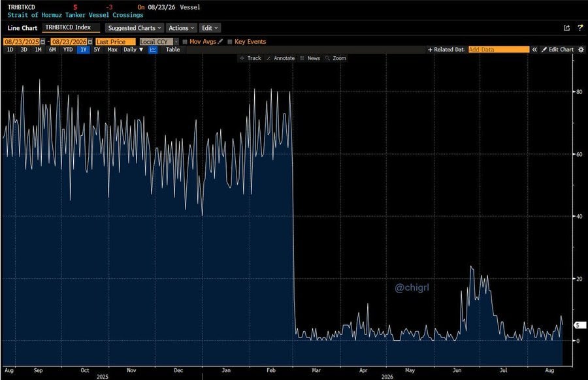
Task: Click the 40 y-axis label
Action: pos(580,216)
